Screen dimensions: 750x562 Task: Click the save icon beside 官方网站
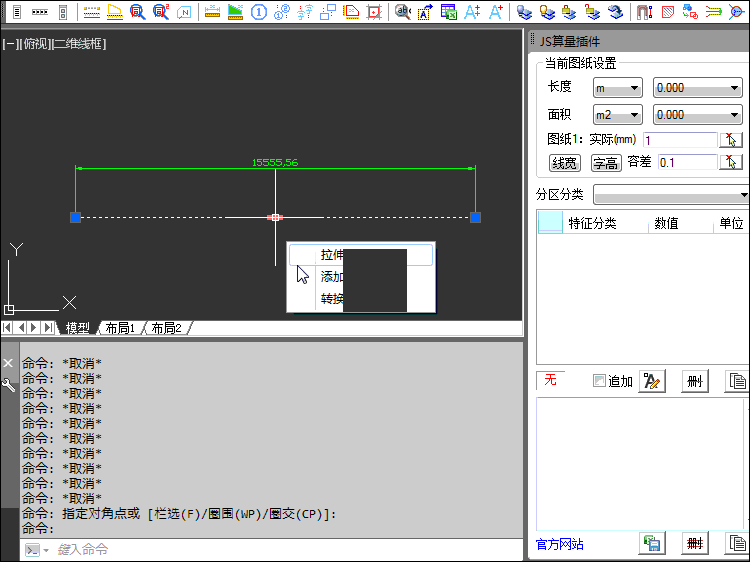click(x=652, y=544)
